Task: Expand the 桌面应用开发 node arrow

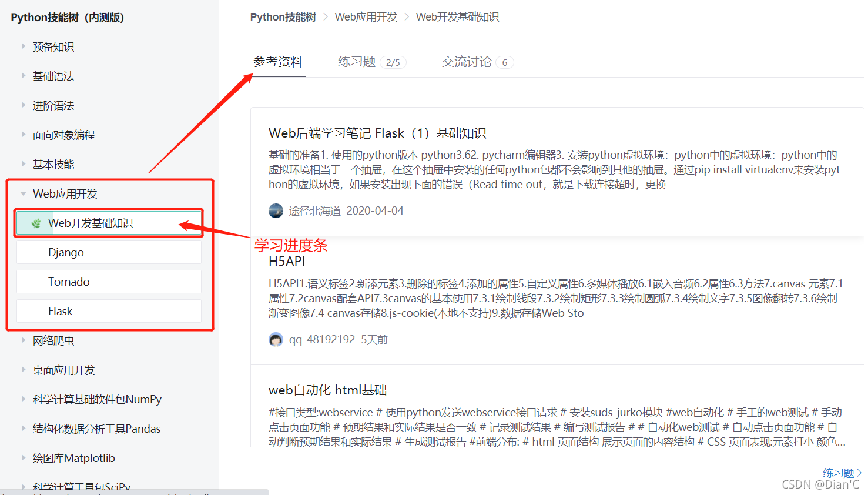Action: [24, 369]
